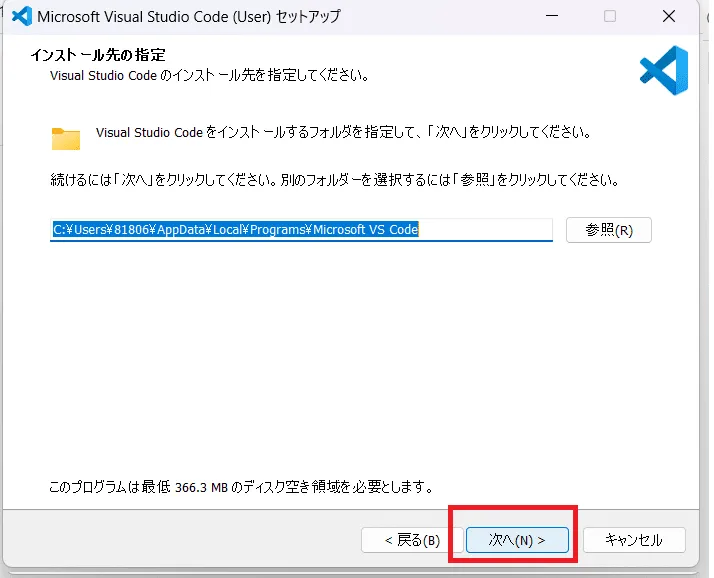714x578 pixels.
Task: Minimize the setup window
Action: tap(552, 16)
